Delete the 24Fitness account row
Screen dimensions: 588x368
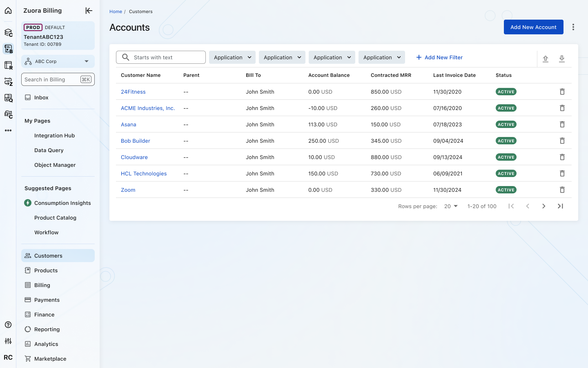(x=562, y=92)
